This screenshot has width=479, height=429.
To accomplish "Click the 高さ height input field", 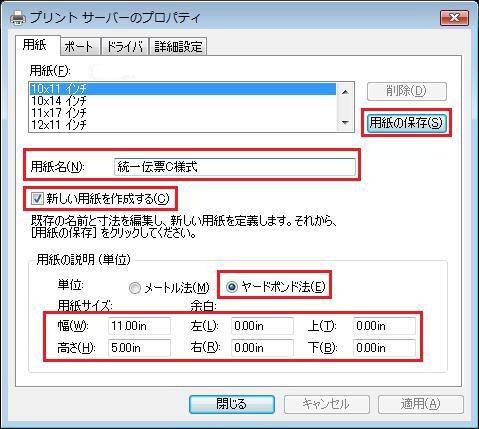I will click(139, 348).
